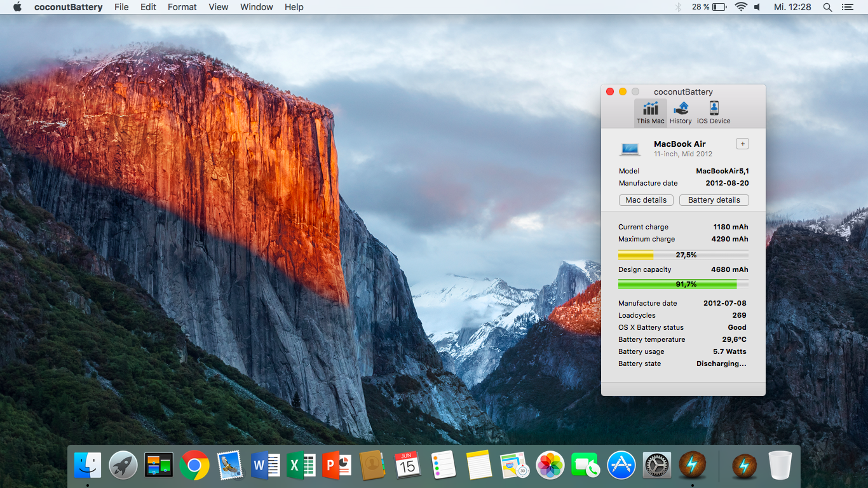
Task: Open the File menu
Action: (x=121, y=7)
